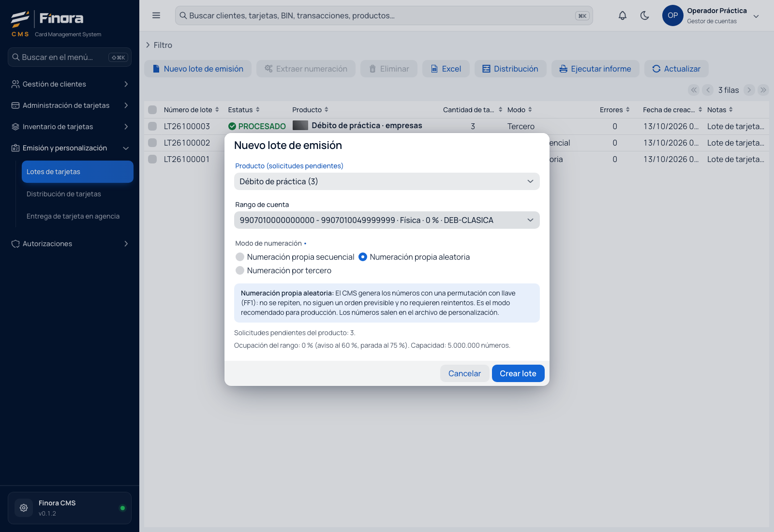The width and height of the screenshot is (774, 532).
Task: Expand the Filtro section
Action: pos(159,45)
